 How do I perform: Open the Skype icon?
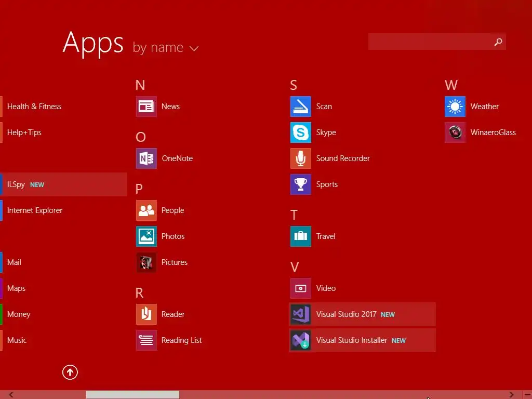click(x=301, y=132)
